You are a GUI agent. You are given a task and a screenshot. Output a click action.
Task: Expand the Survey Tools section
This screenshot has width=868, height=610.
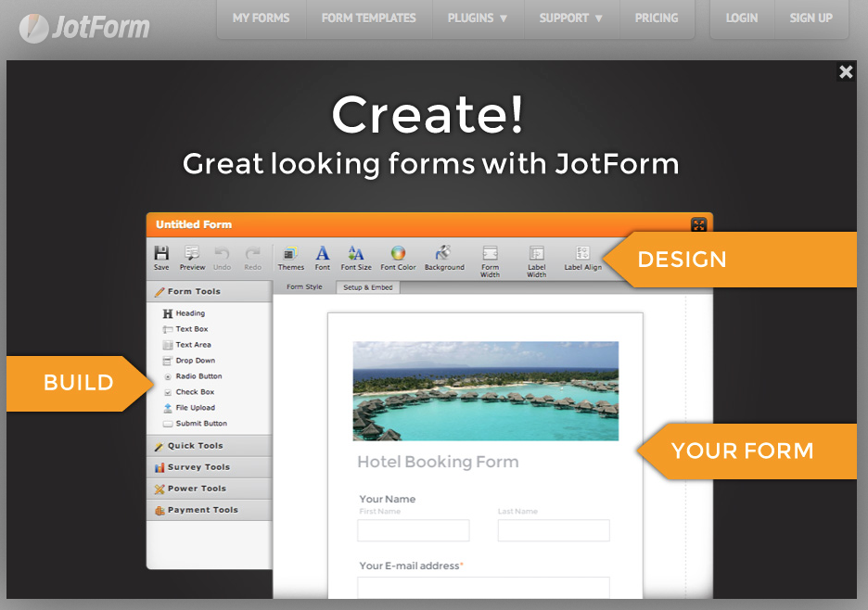tap(210, 467)
